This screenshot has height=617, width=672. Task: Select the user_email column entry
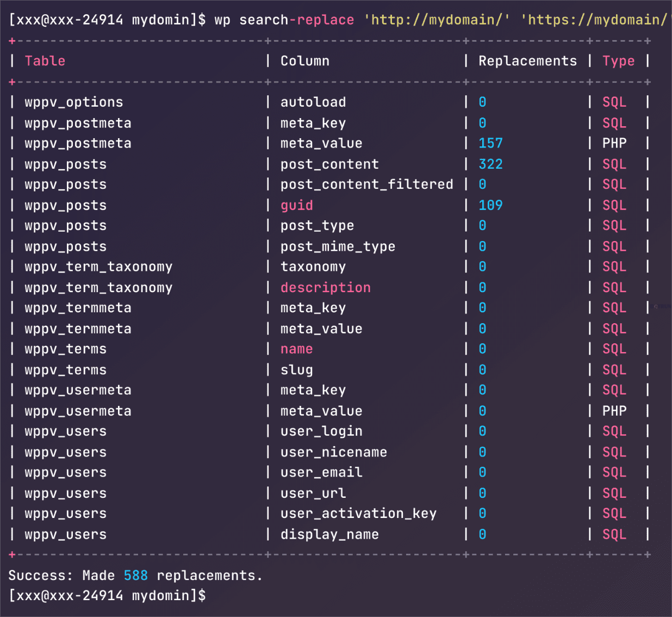pyautogui.click(x=321, y=472)
